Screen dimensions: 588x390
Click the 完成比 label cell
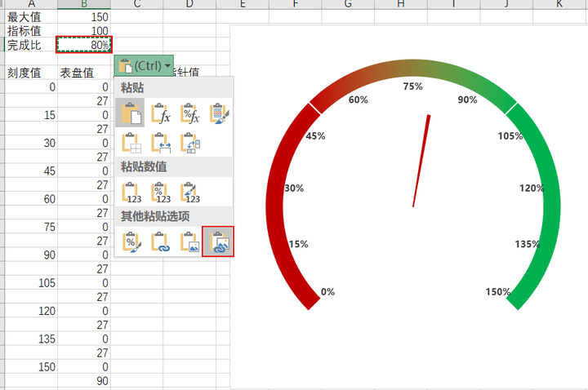31,45
